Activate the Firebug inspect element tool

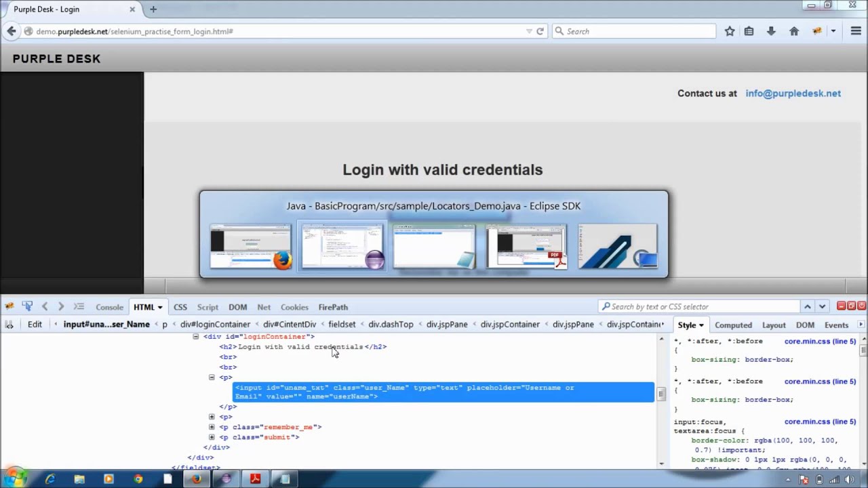pos(27,307)
